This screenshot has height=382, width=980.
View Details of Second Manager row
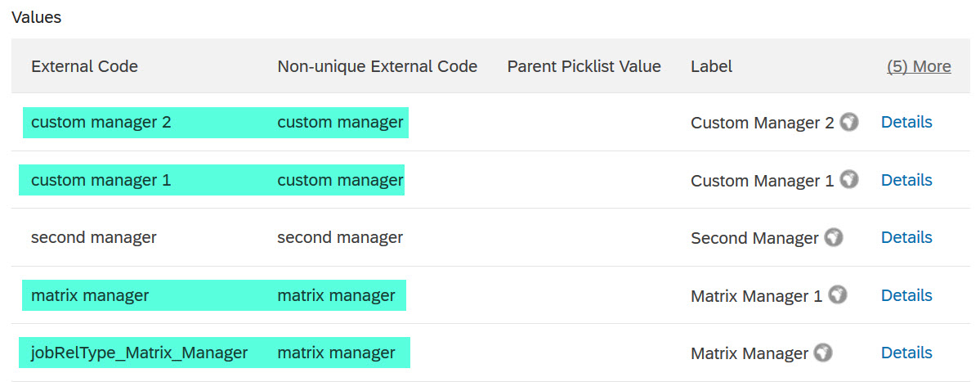coord(906,237)
